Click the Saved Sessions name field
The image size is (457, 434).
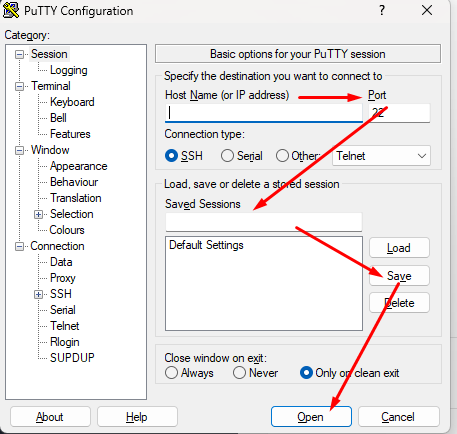264,222
